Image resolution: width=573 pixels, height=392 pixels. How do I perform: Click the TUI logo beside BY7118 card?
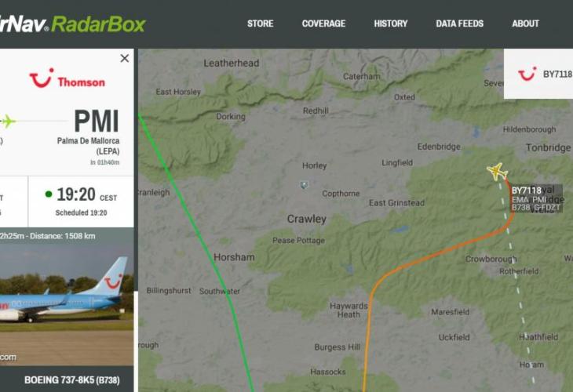527,74
